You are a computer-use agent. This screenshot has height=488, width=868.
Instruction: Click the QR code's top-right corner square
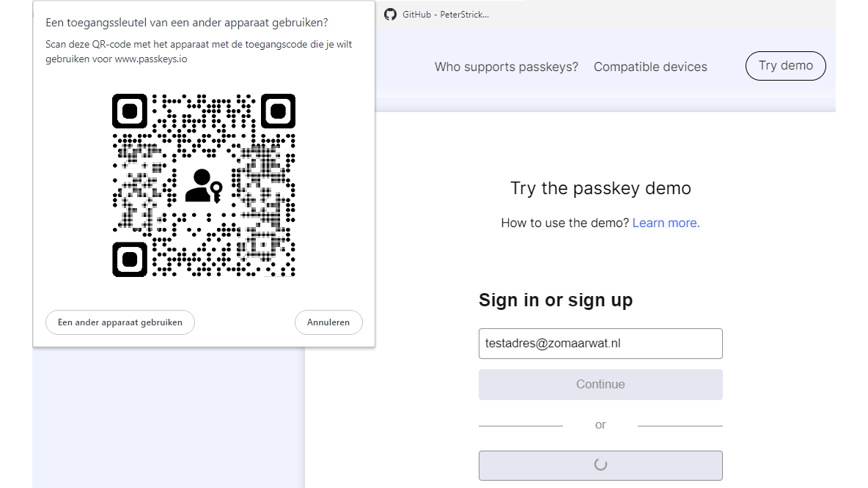(x=278, y=111)
